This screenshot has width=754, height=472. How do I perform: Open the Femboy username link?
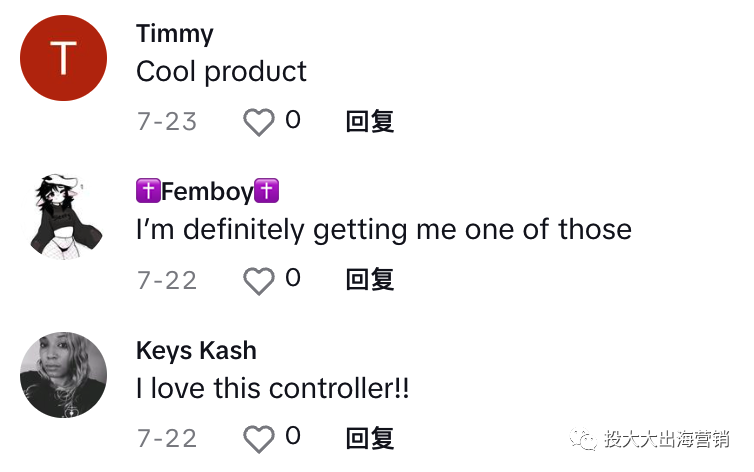207,191
